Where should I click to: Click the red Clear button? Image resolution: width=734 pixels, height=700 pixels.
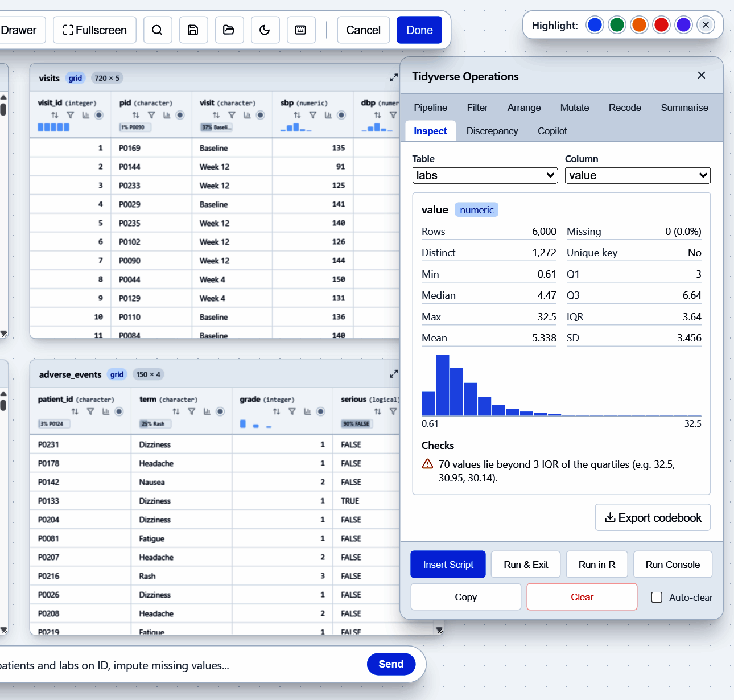tap(582, 597)
